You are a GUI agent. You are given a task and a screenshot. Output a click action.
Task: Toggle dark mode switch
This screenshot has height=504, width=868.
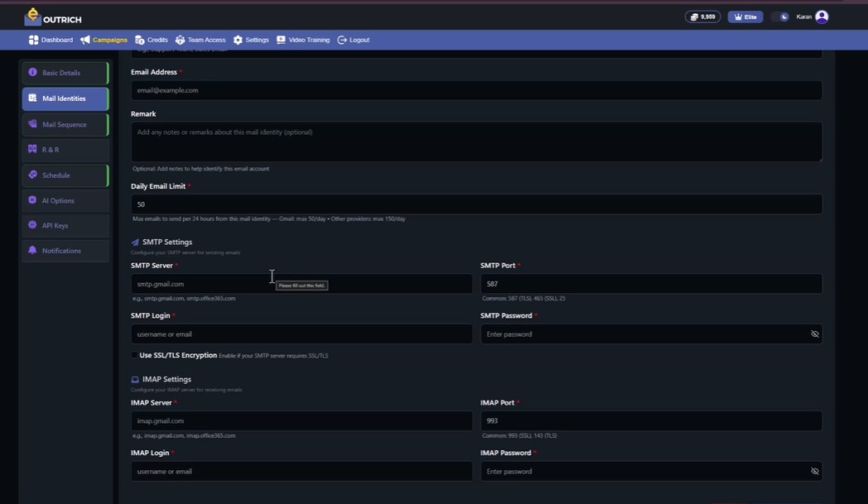(x=780, y=17)
